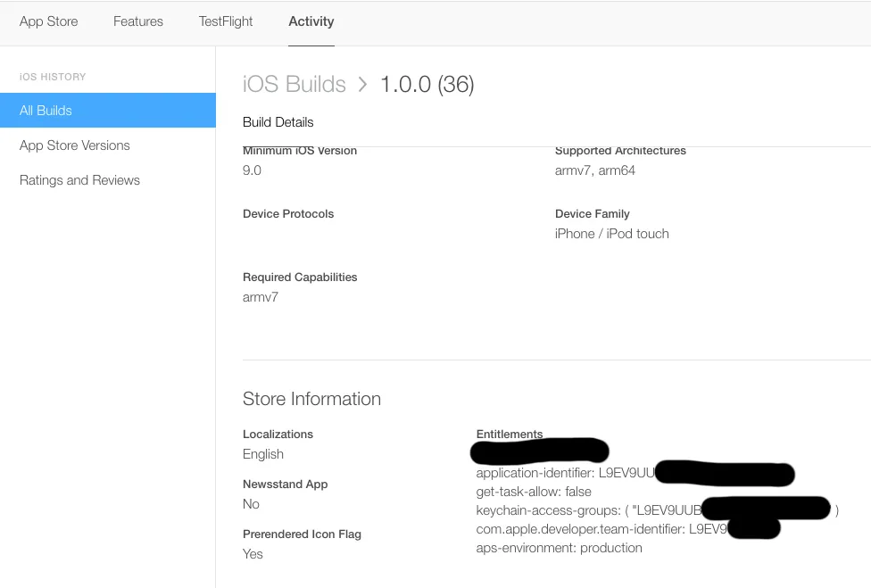
Task: Click the iPhone / iPod touch value
Action: (x=612, y=234)
